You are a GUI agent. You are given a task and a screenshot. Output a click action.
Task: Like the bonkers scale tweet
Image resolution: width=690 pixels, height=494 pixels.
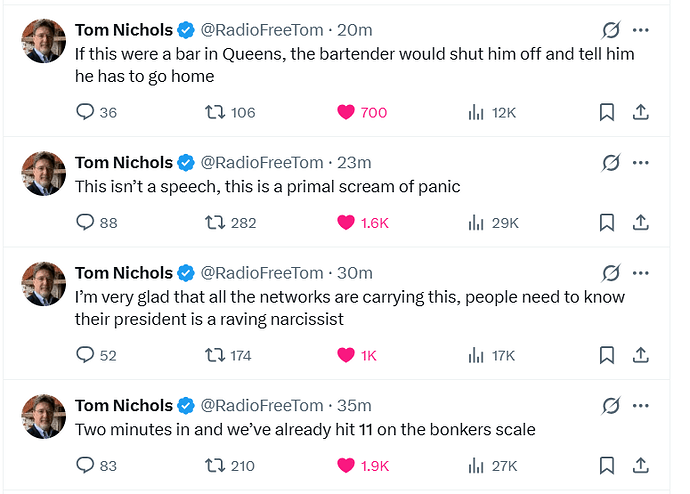pos(346,465)
